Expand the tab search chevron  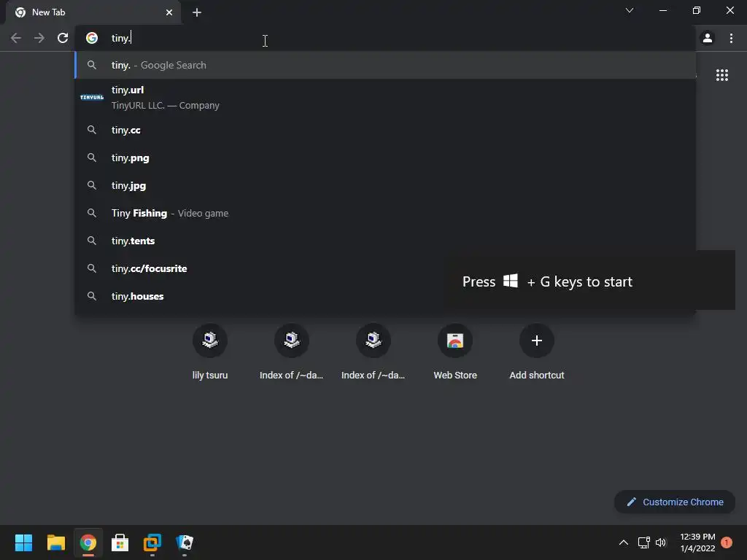click(630, 10)
